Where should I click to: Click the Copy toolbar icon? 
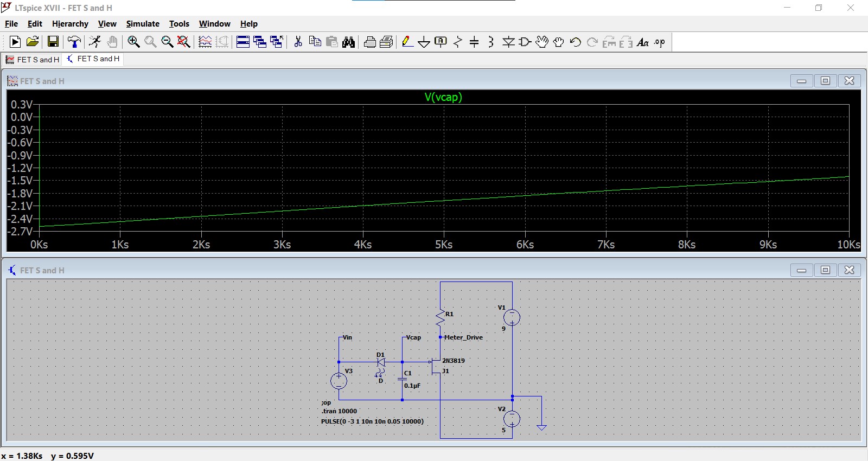[315, 42]
